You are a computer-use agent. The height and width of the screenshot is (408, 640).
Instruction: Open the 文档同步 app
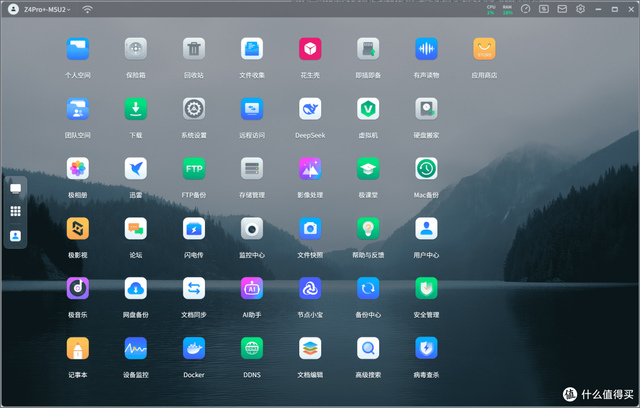(x=194, y=288)
